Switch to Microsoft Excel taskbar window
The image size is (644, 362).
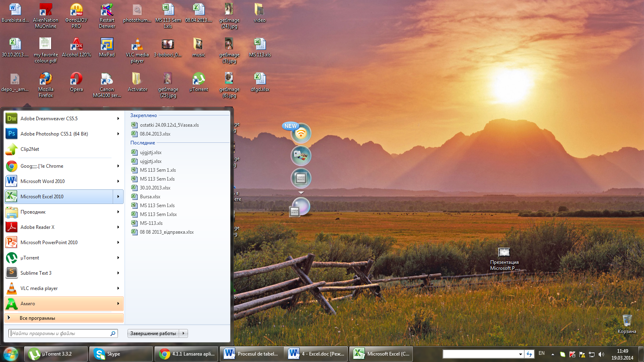[x=381, y=354]
